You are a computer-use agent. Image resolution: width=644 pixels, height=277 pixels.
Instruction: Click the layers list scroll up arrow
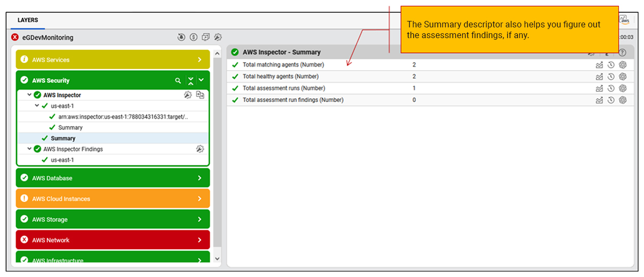click(217, 54)
